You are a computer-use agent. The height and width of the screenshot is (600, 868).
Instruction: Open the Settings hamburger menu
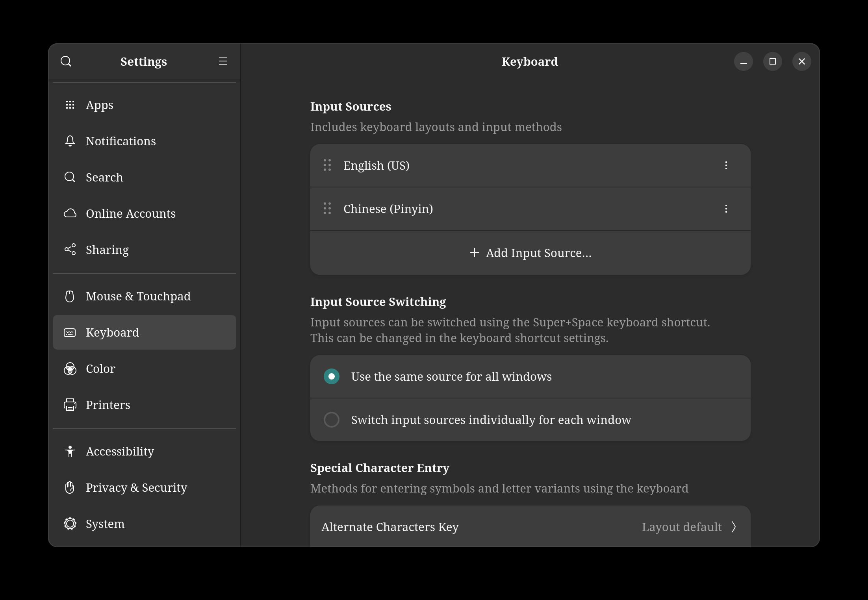[223, 61]
